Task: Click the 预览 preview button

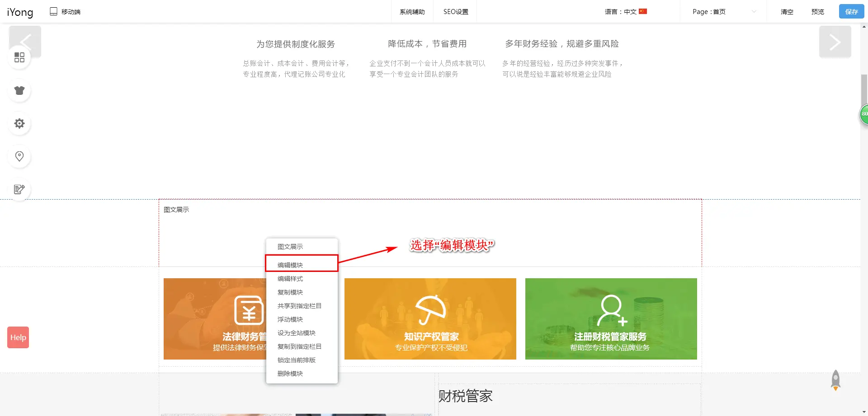Action: coord(817,12)
